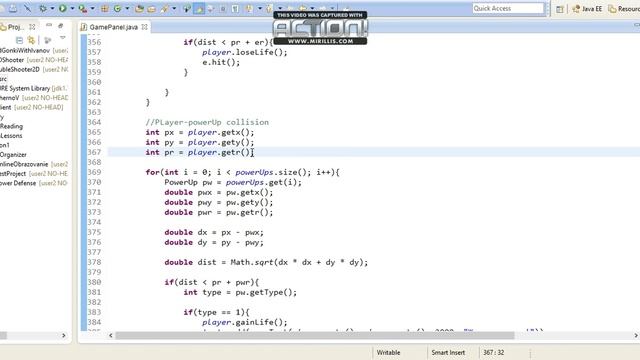Screen dimensions: 640x360
Task: Open the Run Last Tool dropdown arrow
Action: (93, 8)
